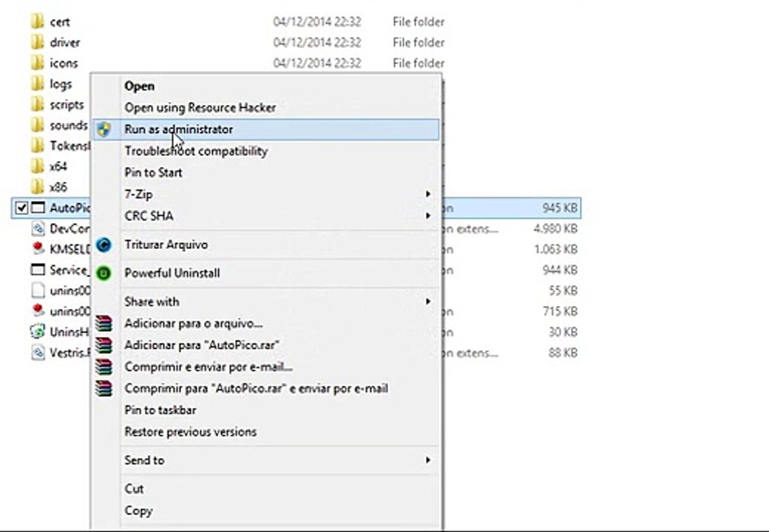Click the 88 KB size value
Screen dimensions: 769x532
click(x=563, y=352)
